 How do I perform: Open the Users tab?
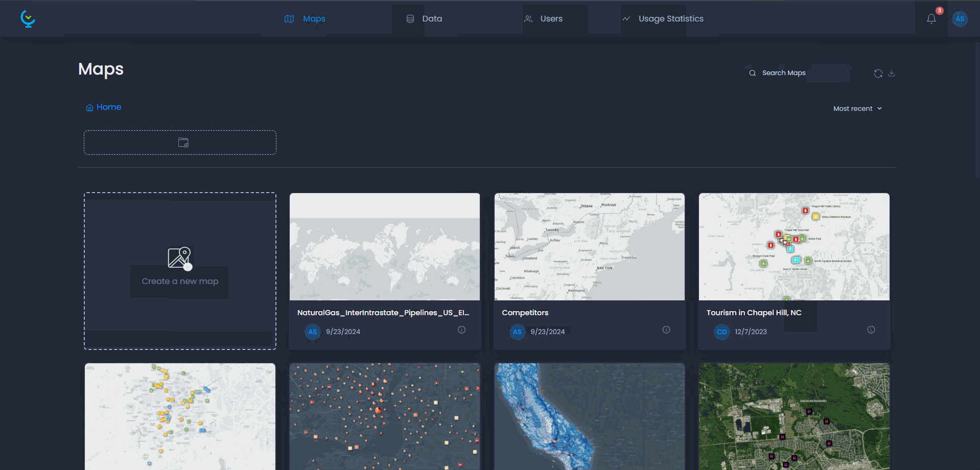pos(543,19)
